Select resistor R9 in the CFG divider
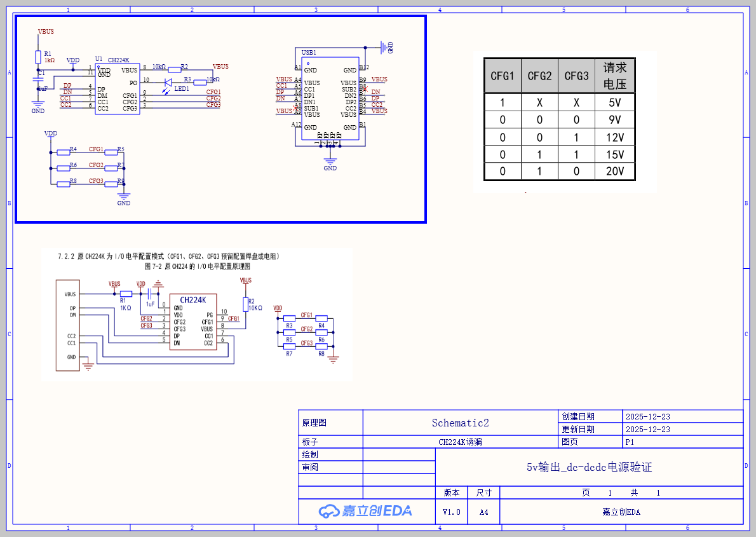Screen dimensions: 756x537 [111, 184]
